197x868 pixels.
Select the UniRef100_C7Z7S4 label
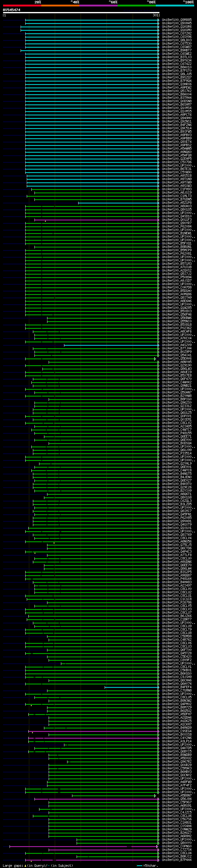click(x=176, y=850)
